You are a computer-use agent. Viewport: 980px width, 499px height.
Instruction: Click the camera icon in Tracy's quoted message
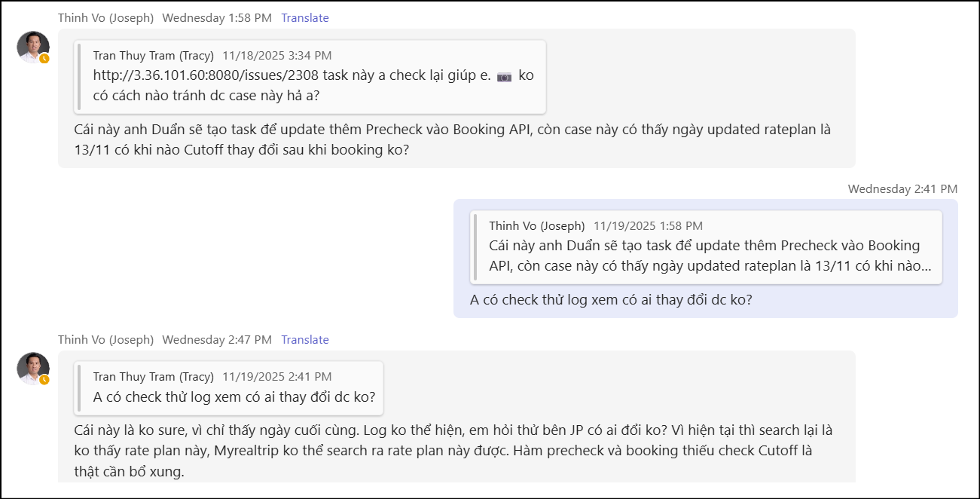coord(505,77)
